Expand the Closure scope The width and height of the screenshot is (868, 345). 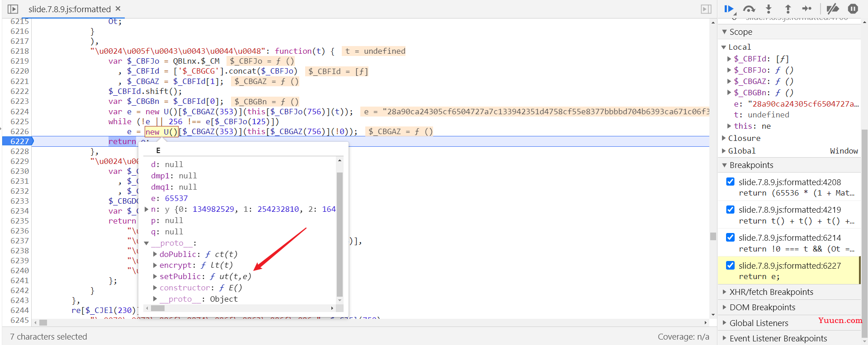pyautogui.click(x=724, y=138)
